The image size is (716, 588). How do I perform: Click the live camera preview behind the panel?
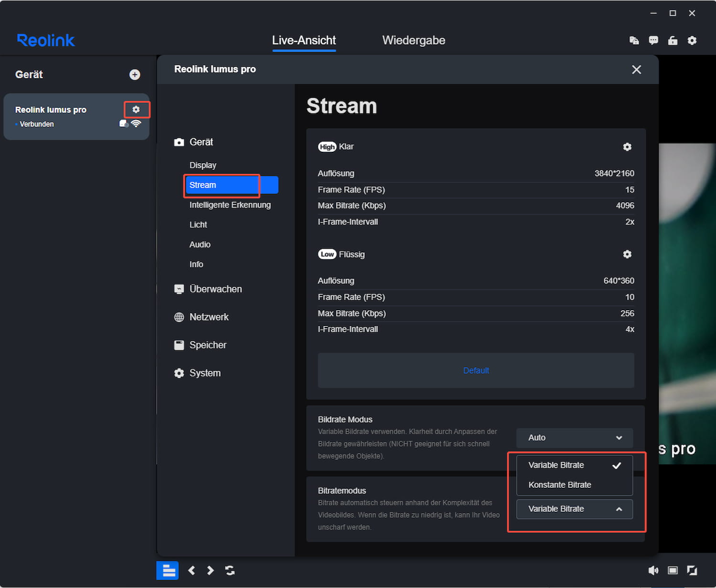coord(687,304)
